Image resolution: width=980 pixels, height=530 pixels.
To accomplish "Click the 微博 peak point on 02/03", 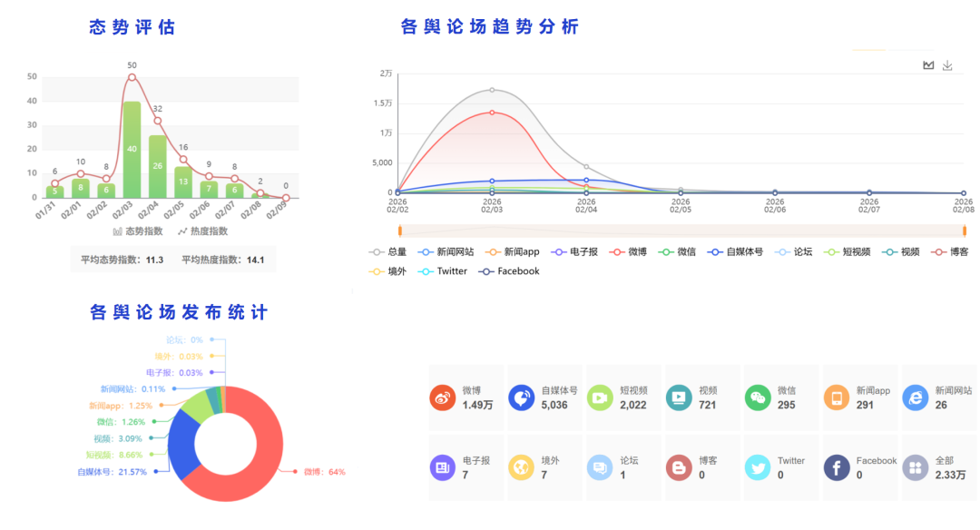I will click(x=492, y=113).
